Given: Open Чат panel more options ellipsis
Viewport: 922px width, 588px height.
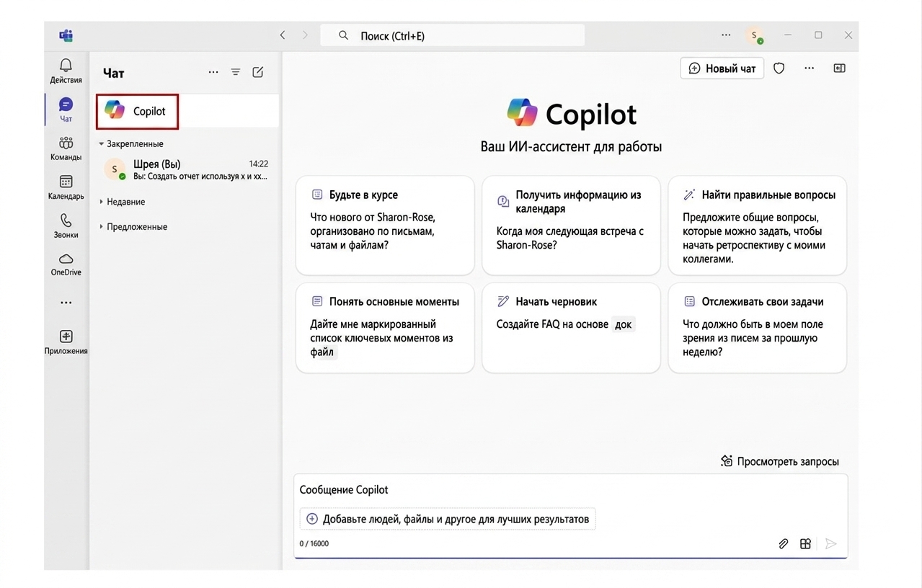Looking at the screenshot, I should (x=213, y=72).
